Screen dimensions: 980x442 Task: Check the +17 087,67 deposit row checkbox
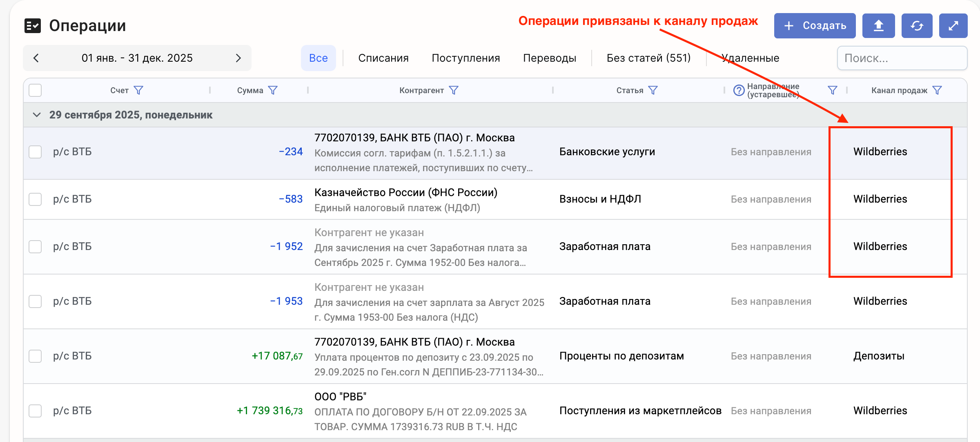pos(36,356)
